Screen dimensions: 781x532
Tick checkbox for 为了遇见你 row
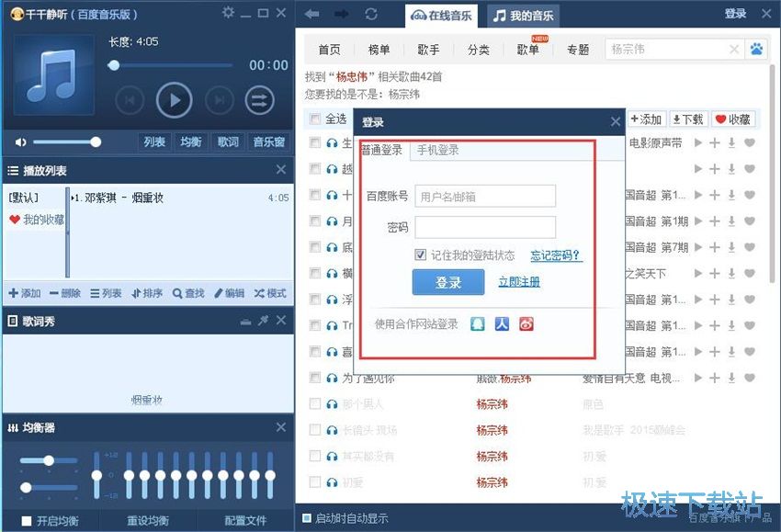click(315, 377)
